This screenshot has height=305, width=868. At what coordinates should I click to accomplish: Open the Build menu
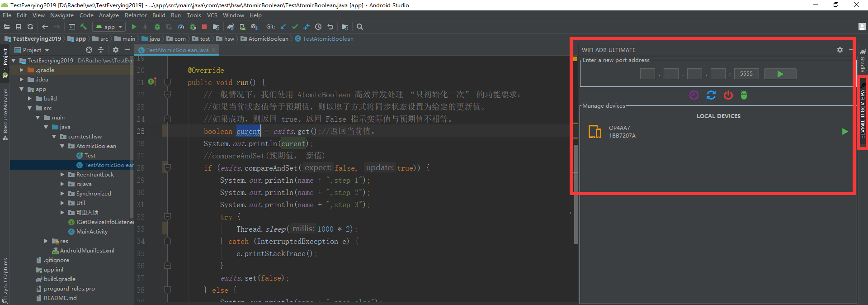click(x=159, y=15)
